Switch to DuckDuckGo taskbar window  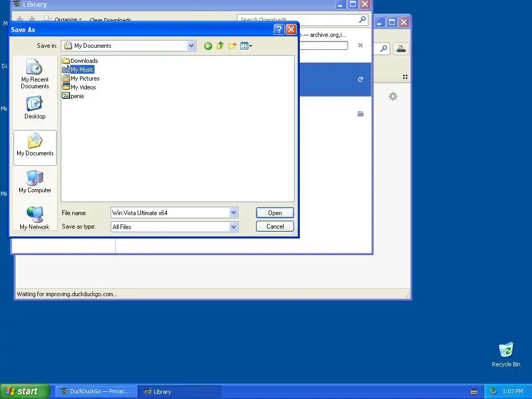click(x=97, y=391)
